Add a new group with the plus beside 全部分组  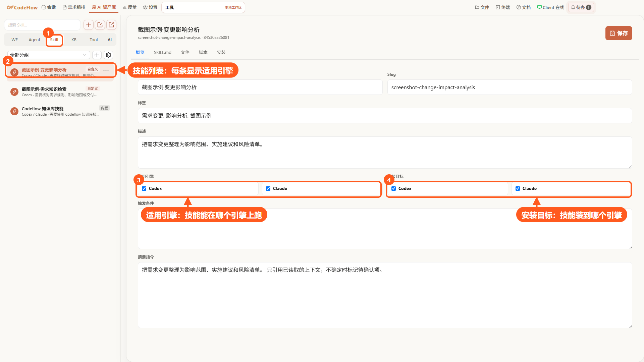tap(97, 55)
